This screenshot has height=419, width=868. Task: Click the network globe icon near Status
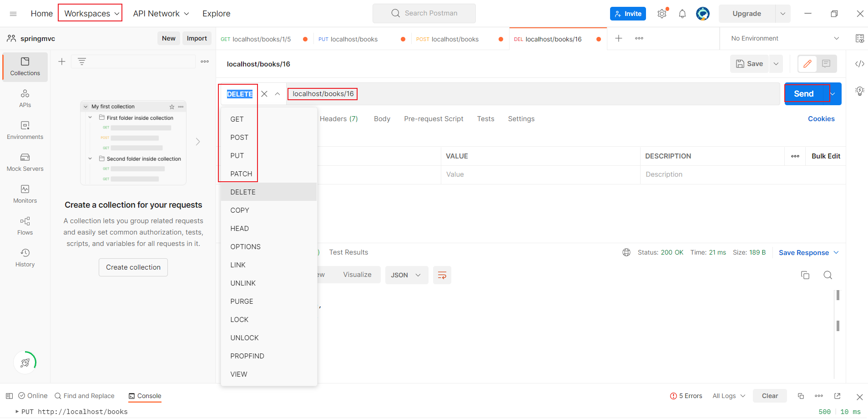626,252
